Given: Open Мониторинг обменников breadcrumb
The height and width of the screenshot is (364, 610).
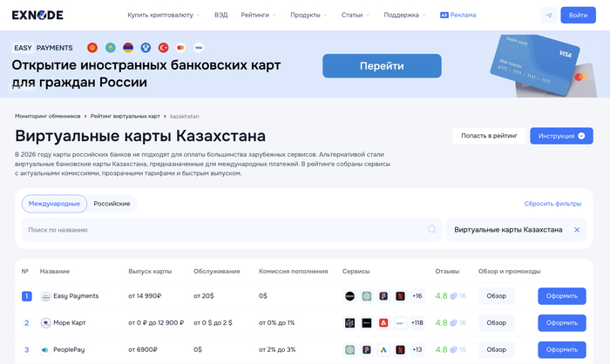Looking at the screenshot, I should [47, 117].
